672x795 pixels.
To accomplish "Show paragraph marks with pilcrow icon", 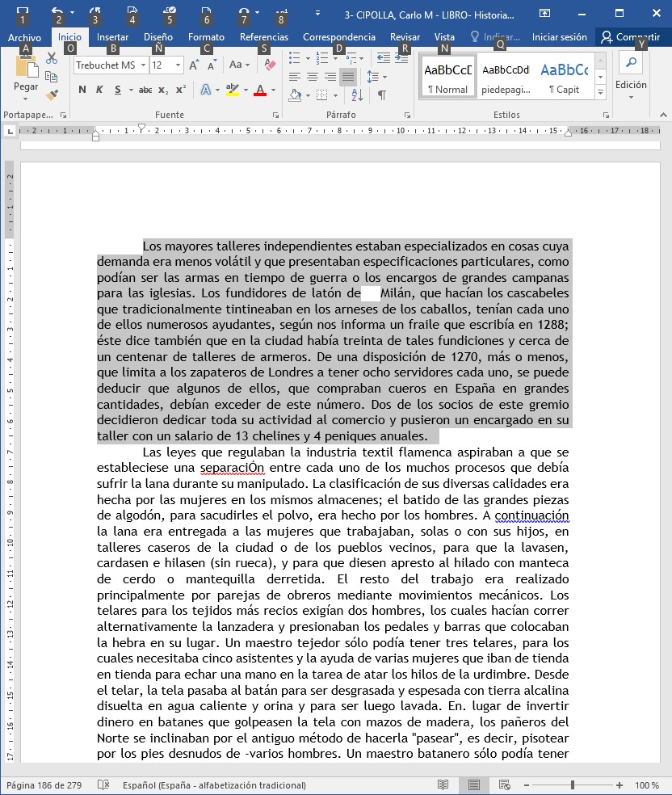I will tap(382, 95).
